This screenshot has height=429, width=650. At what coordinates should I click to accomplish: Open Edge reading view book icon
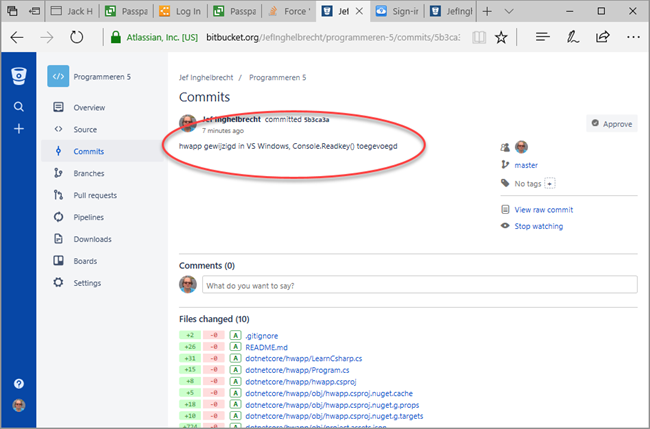[480, 37]
